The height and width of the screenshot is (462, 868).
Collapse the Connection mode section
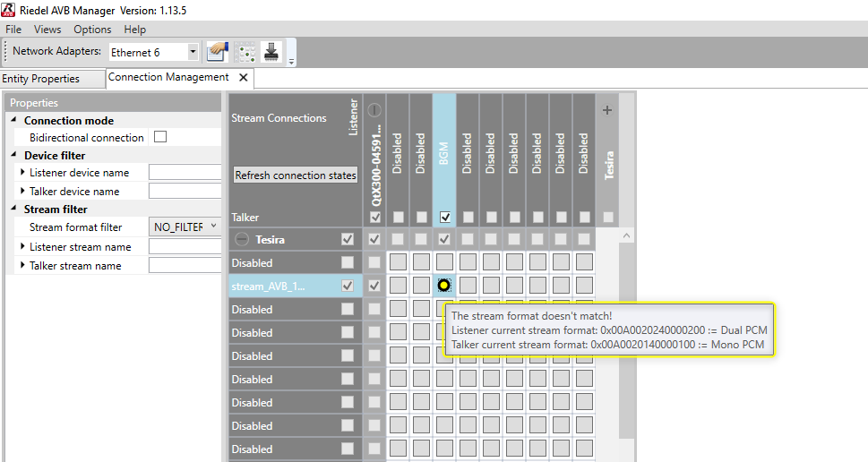tap(13, 119)
